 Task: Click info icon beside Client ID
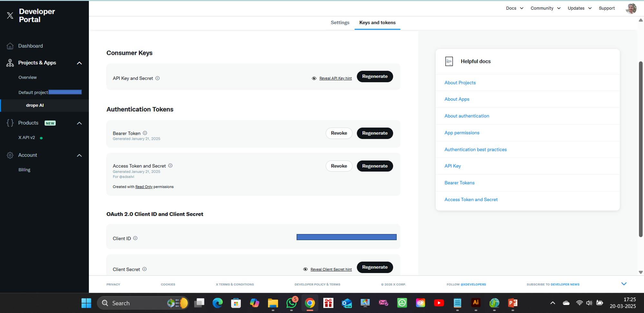click(x=135, y=238)
